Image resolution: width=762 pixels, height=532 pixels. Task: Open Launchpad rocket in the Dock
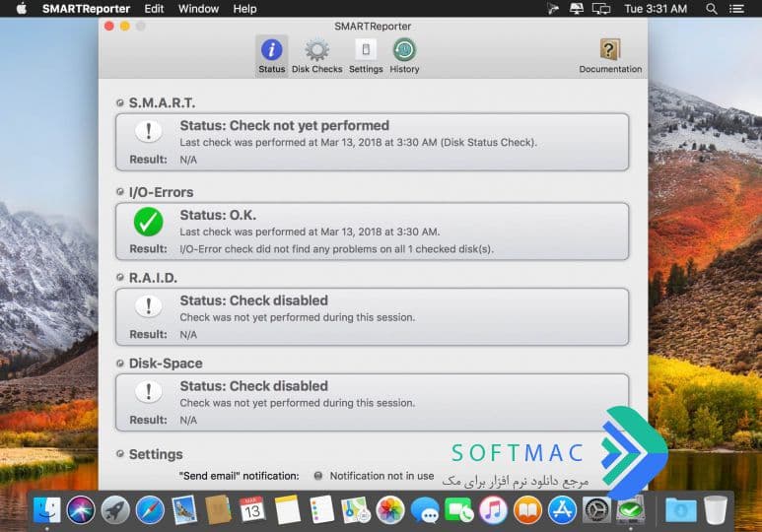(115, 510)
